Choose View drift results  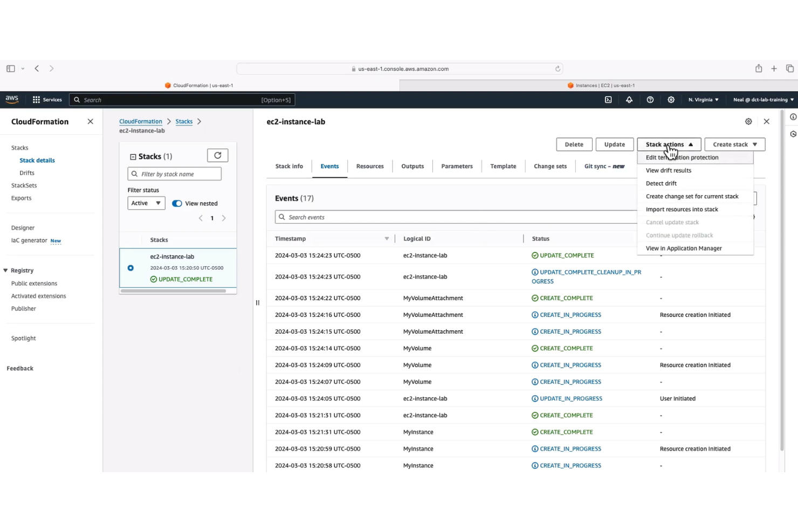(695, 170)
